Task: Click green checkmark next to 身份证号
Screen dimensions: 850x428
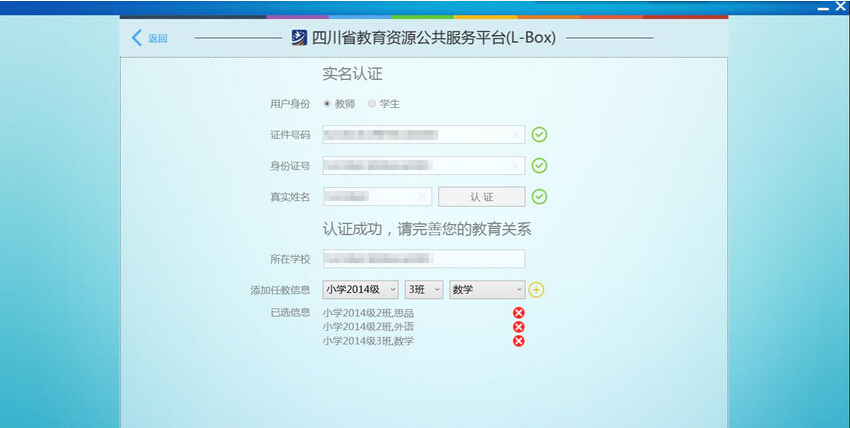Action: pyautogui.click(x=539, y=165)
